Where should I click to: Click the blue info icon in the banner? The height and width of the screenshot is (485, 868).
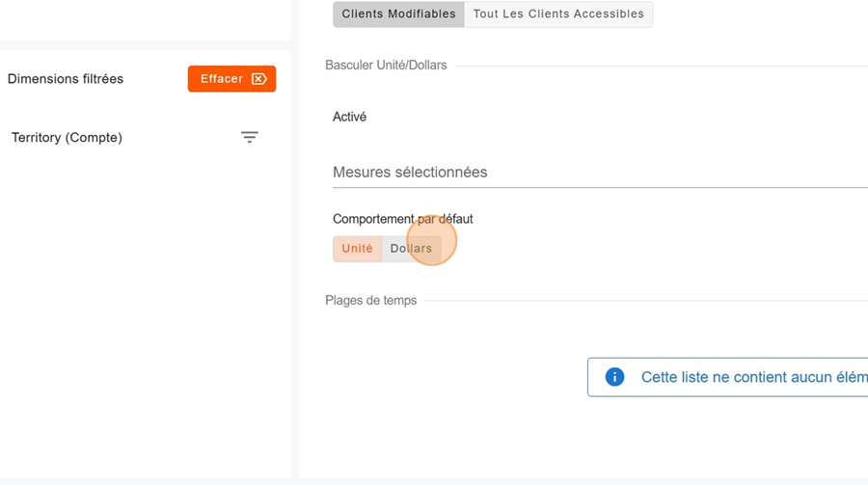[x=614, y=377]
